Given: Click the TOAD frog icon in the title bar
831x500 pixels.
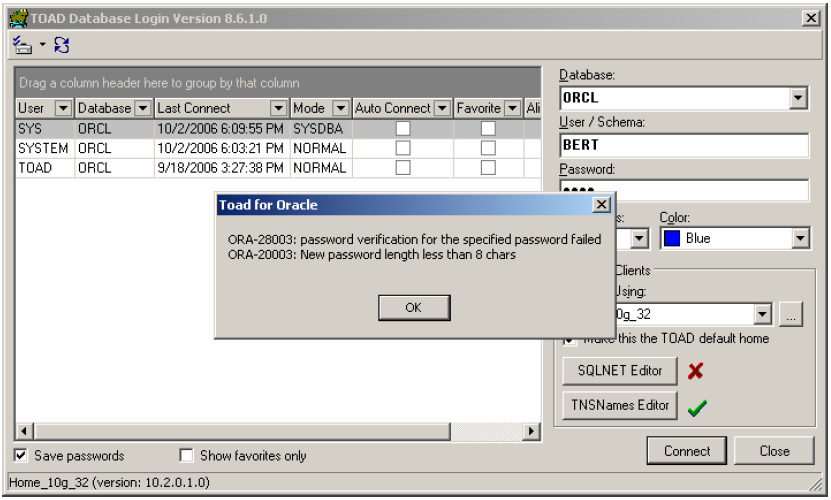Looking at the screenshot, I should tap(19, 18).
